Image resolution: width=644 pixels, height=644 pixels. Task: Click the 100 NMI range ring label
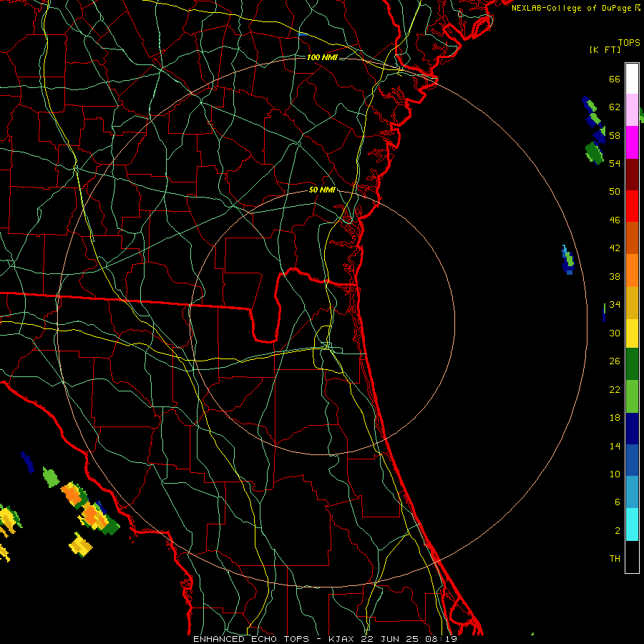click(x=322, y=57)
